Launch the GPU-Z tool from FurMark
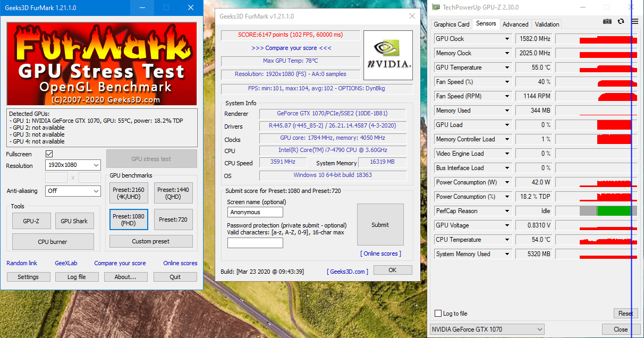The height and width of the screenshot is (338, 644). [31, 221]
